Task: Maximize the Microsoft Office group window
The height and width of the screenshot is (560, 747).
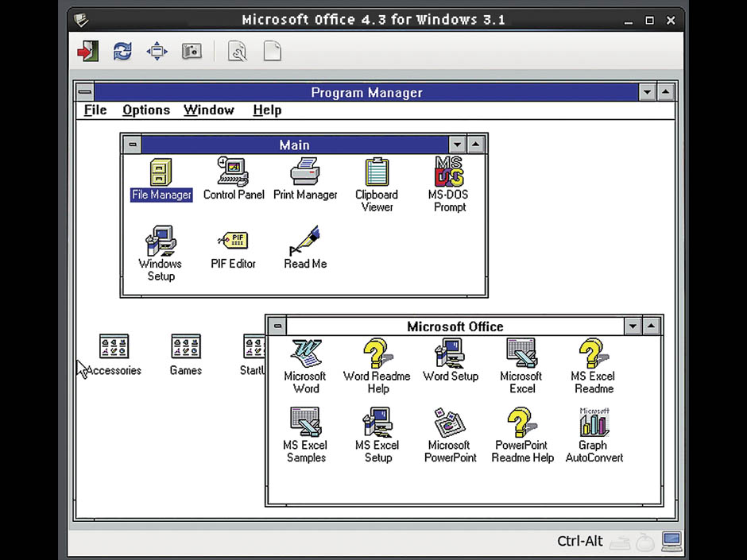Action: point(651,326)
